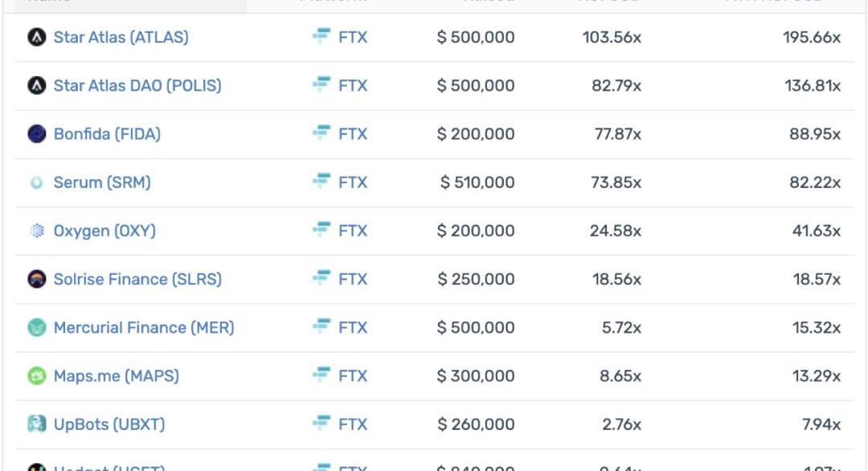Click the Star Atlas DAO (POLIS) logo

coord(36,85)
